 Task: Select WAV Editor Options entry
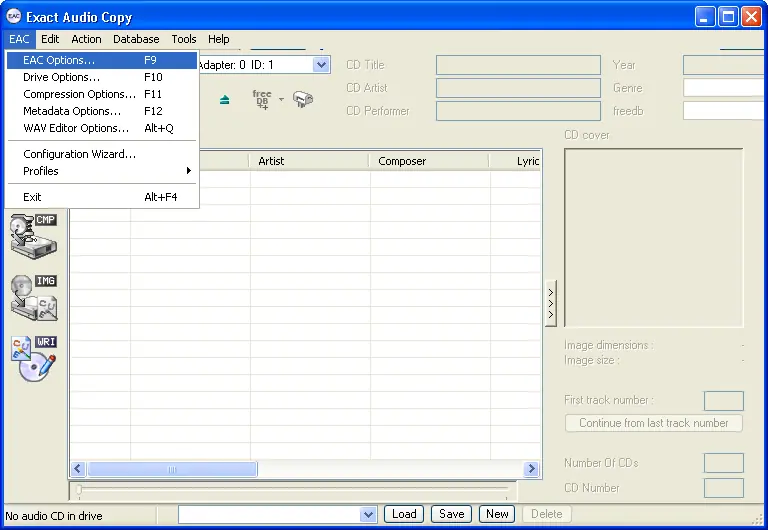pos(102,128)
